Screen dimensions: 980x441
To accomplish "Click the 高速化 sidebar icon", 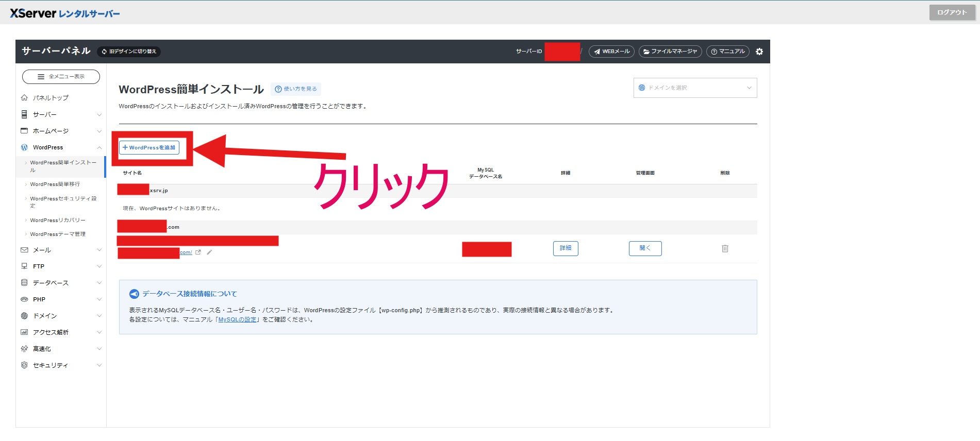I will coord(24,349).
